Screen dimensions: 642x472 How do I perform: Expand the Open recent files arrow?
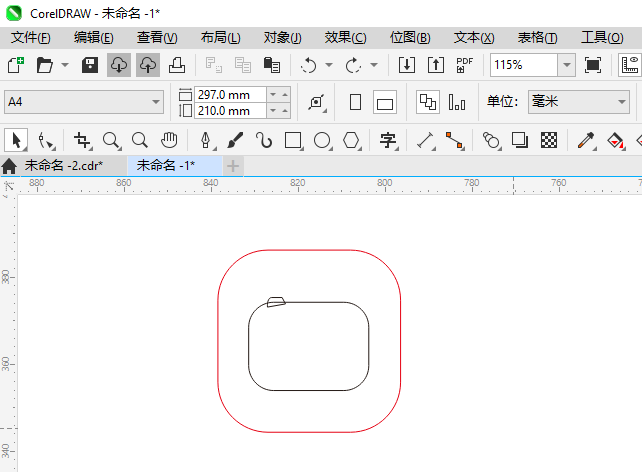tap(65, 65)
